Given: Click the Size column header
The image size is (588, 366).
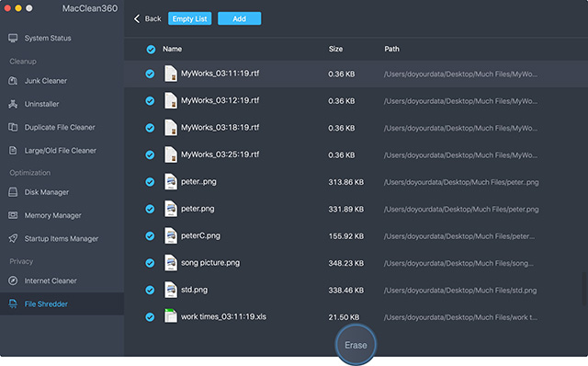Looking at the screenshot, I should pos(335,49).
